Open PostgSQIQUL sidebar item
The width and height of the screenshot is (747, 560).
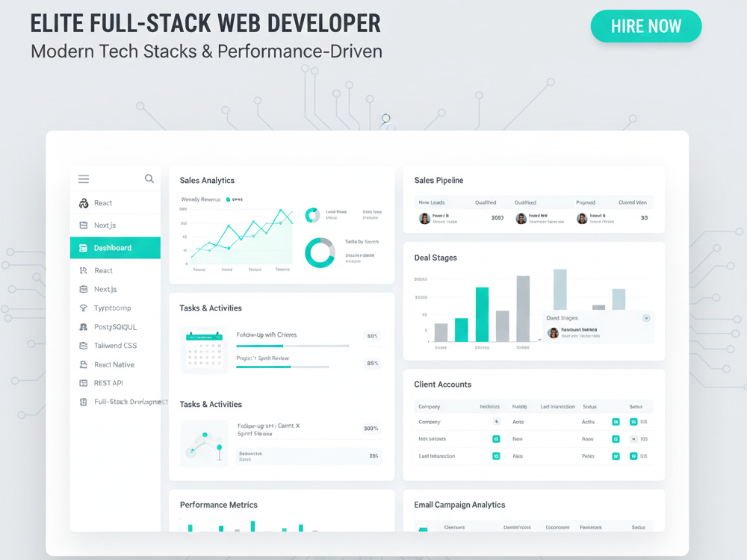[x=115, y=327]
